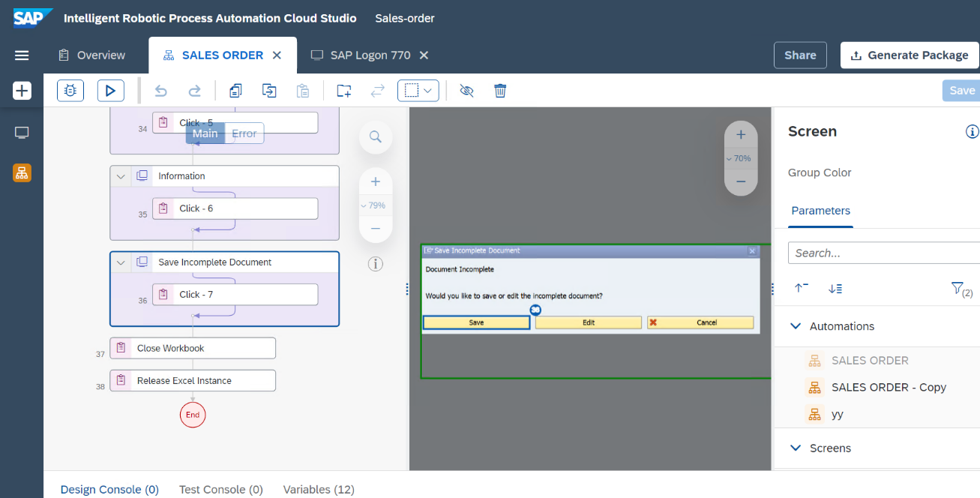980x498 pixels.
Task: Switch to the Error branch toggle
Action: click(244, 133)
